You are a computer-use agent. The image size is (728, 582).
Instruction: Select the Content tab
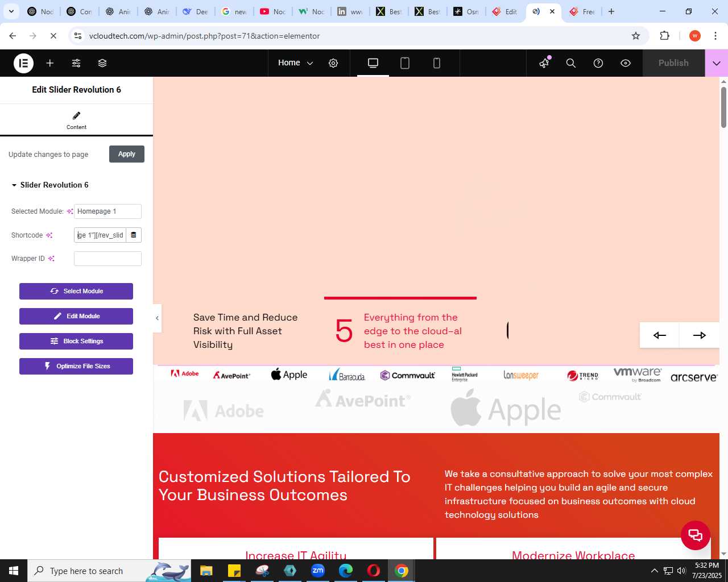[x=76, y=120]
